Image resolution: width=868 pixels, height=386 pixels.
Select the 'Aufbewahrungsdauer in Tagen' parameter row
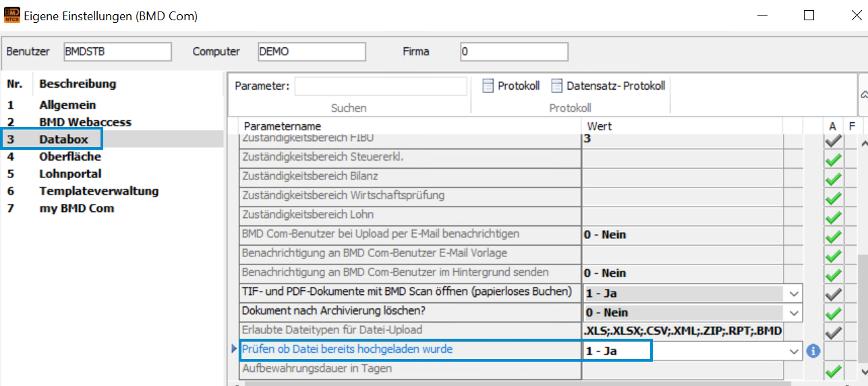411,370
